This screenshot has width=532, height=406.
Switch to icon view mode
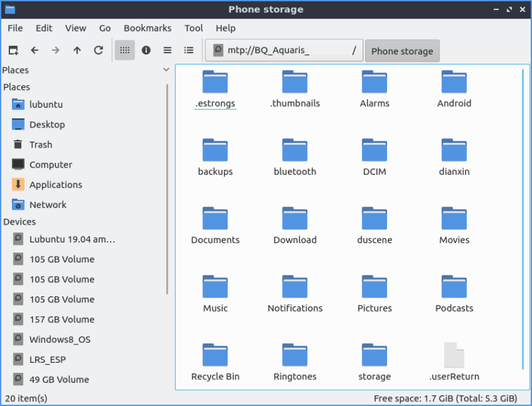pyautogui.click(x=124, y=51)
